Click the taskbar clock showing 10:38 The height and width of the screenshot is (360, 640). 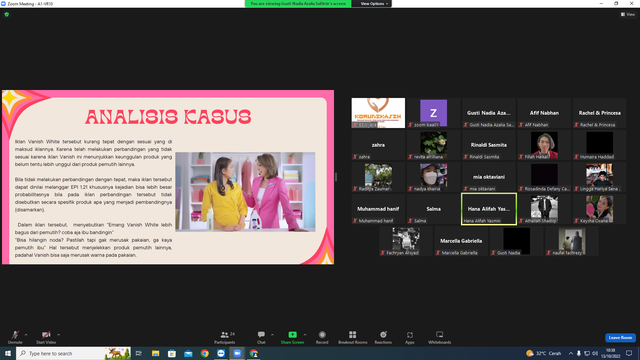[x=611, y=353]
